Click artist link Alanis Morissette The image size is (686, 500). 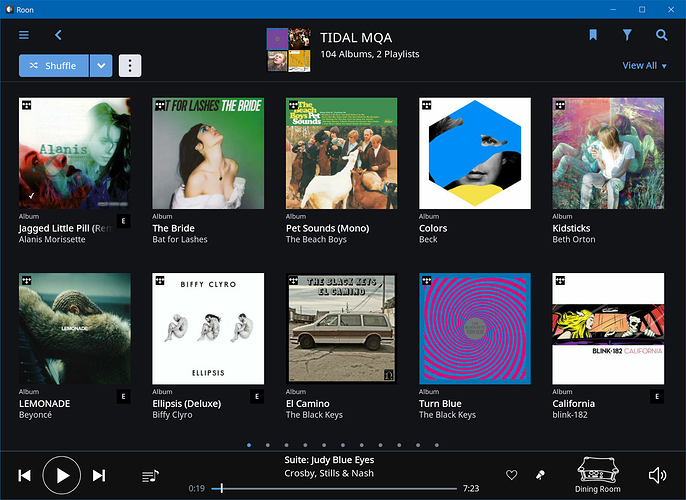(x=52, y=239)
